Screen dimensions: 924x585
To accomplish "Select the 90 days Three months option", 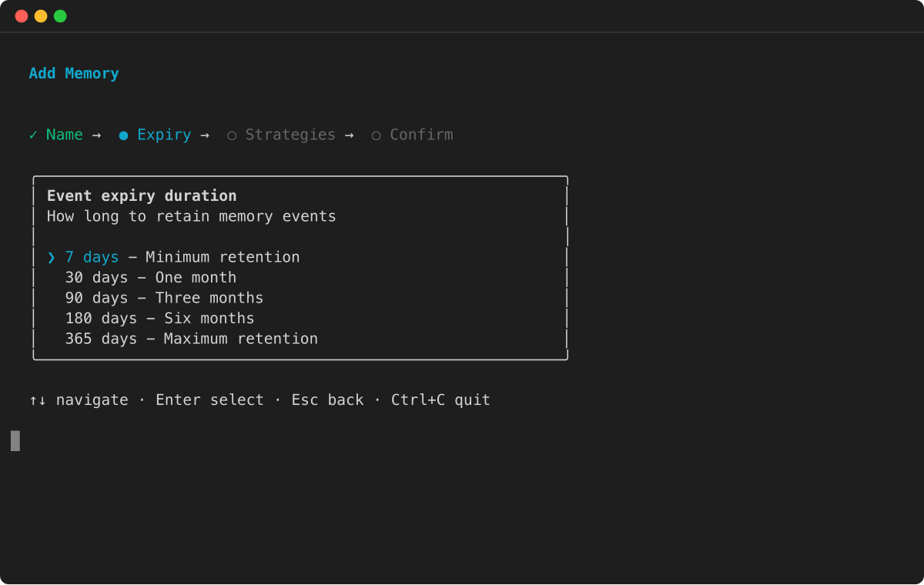I will tap(164, 297).
